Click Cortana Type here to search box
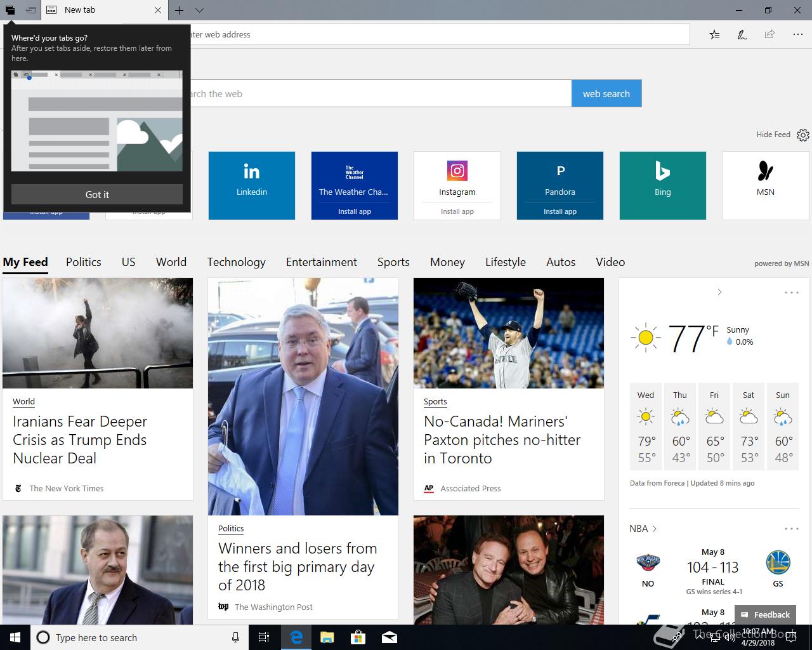Image resolution: width=812 pixels, height=650 pixels. tap(140, 637)
